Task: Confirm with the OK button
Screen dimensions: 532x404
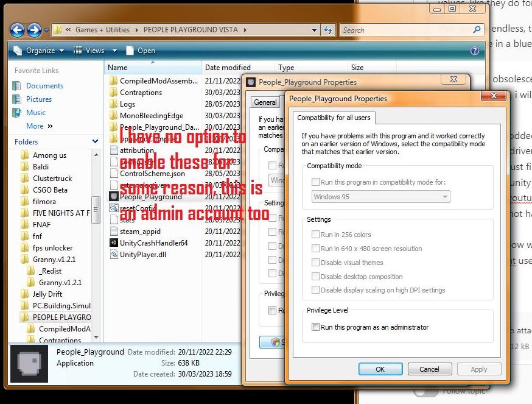Action: click(380, 369)
